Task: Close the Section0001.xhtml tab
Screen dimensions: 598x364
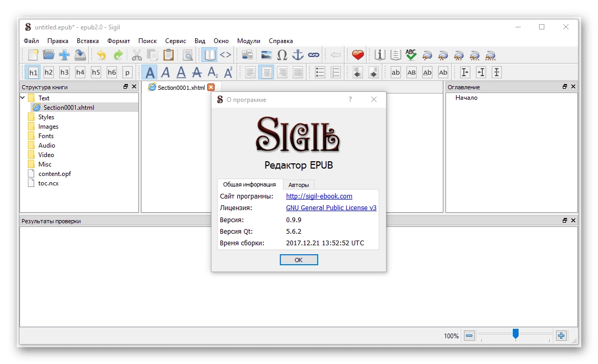Action: (211, 87)
